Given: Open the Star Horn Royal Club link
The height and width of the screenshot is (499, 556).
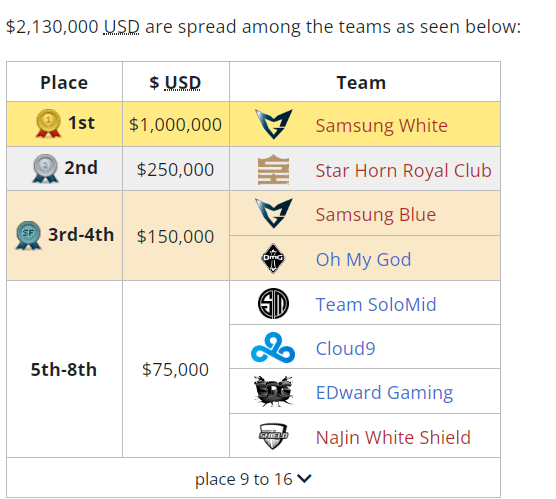Looking at the screenshot, I should 404,171.
